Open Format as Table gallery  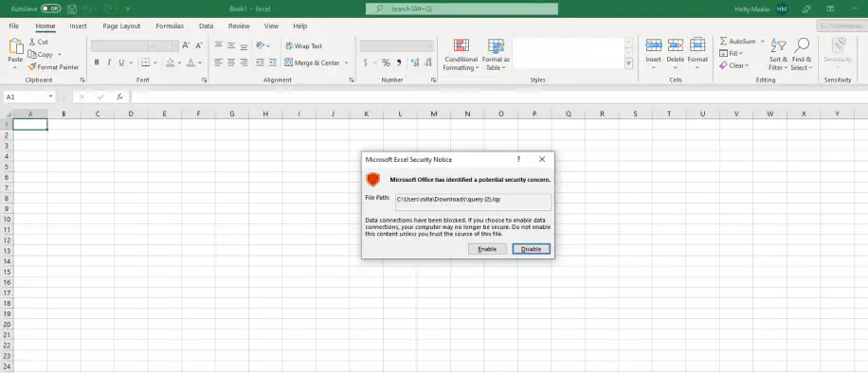pyautogui.click(x=496, y=55)
